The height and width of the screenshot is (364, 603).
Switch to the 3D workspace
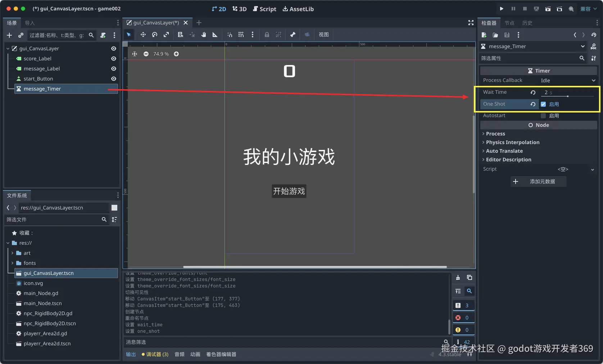tap(240, 9)
